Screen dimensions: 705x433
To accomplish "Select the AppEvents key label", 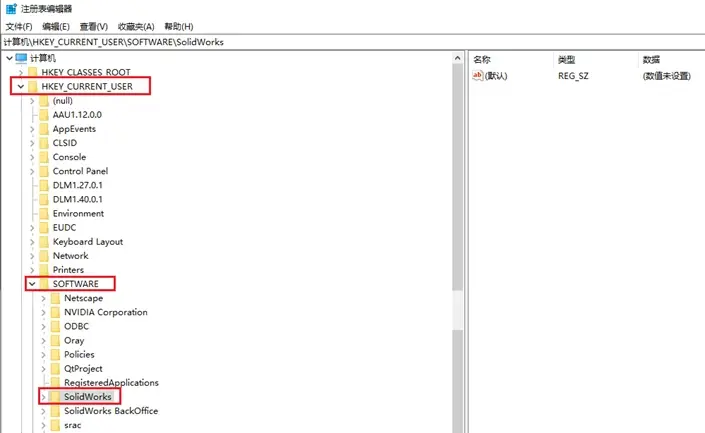I will pos(74,129).
